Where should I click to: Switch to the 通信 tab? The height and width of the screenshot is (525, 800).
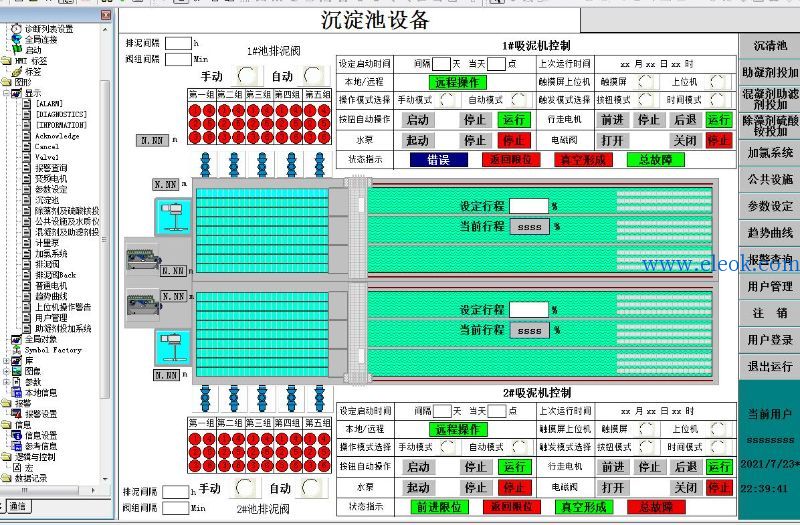coord(17,506)
